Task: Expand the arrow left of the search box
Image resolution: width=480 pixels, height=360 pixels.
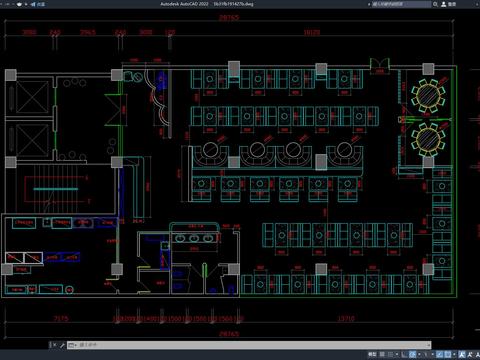Action: point(369,4)
